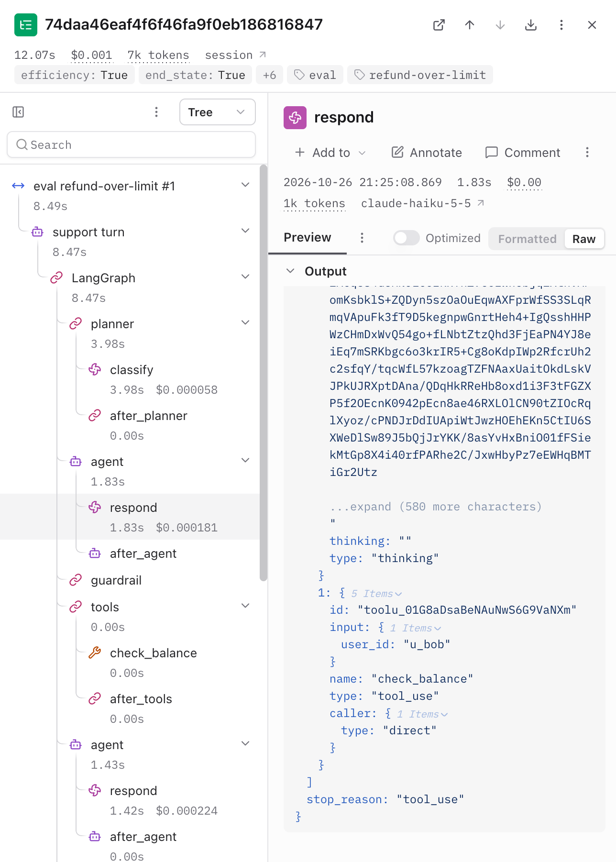The width and height of the screenshot is (616, 862).
Task: Collapse the support turn node
Action: click(x=245, y=231)
